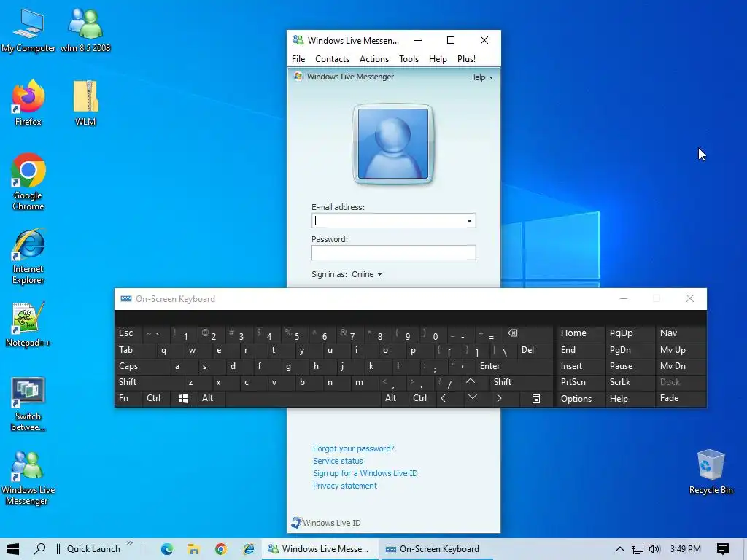
Task: Click the Windows Live Messenger taskbar button
Action: click(x=320, y=549)
